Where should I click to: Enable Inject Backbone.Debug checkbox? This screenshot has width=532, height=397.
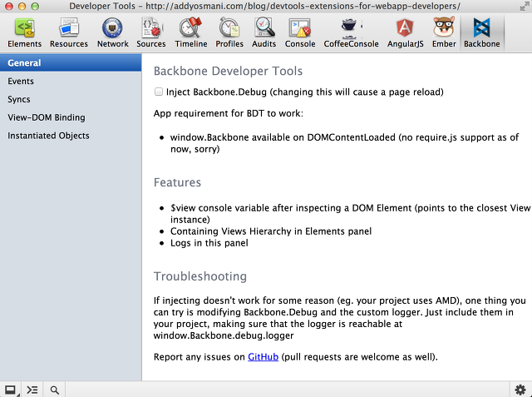point(159,92)
